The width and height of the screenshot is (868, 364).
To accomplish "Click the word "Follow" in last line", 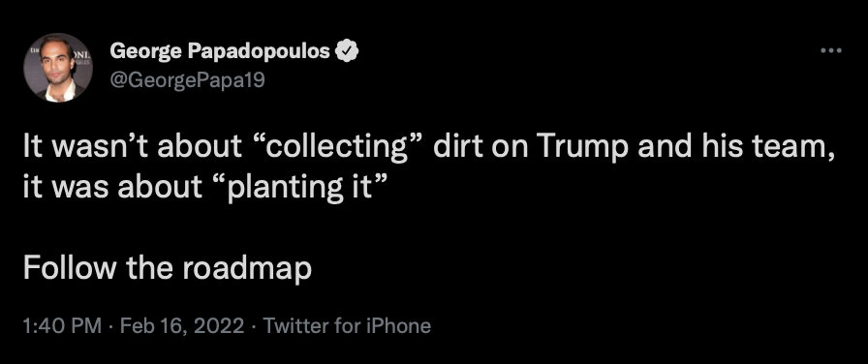I will [70, 268].
